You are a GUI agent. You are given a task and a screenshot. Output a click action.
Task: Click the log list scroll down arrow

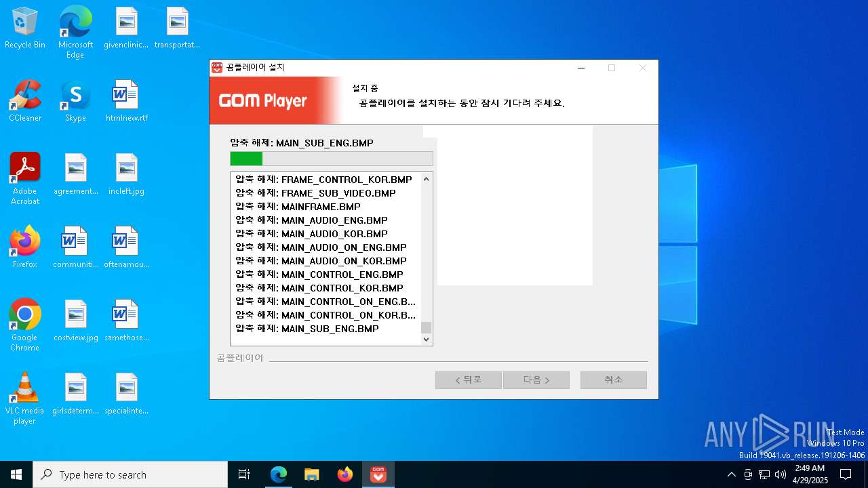427,340
